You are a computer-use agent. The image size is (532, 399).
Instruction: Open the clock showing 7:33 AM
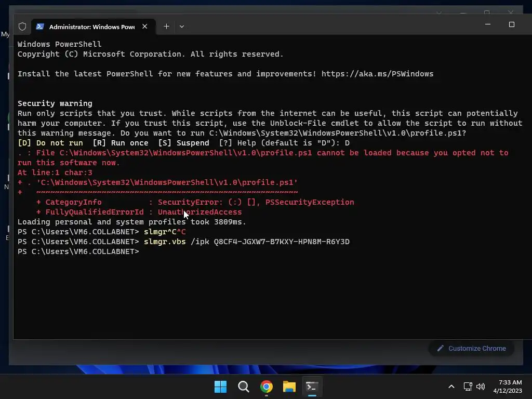(508, 387)
